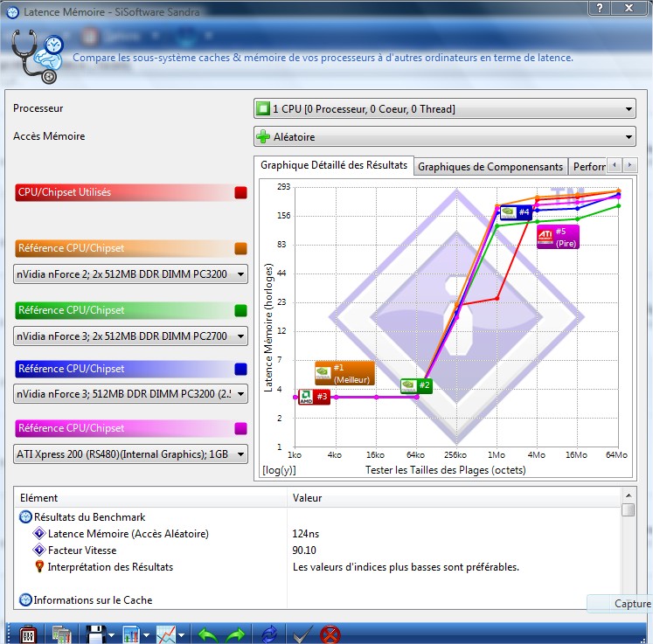Open the nForce 3 512MB PC3200 dropdown
This screenshot has width=653, height=644.
130,394
